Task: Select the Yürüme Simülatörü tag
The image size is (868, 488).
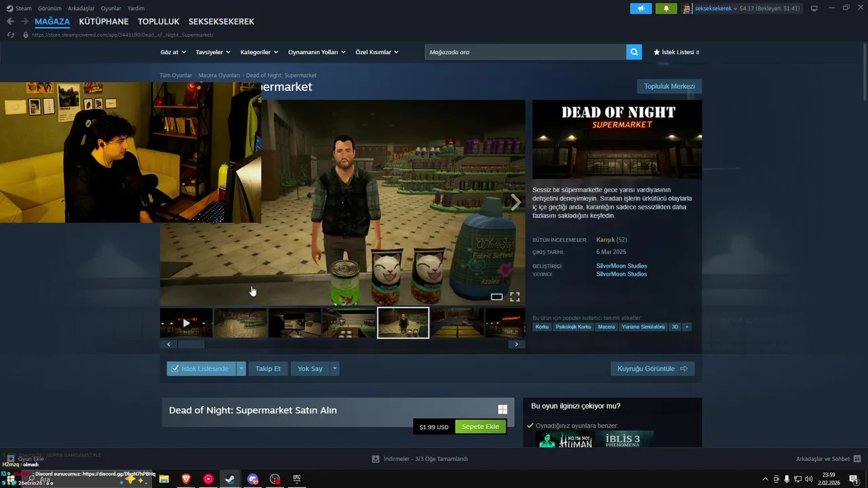Action: click(643, 327)
